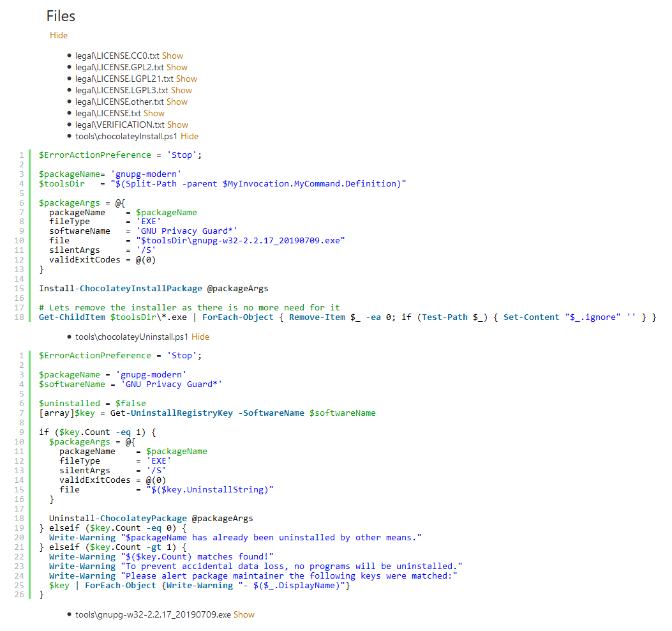Image resolution: width=672 pixels, height=631 pixels.
Task: Click file name legal\LICENSE.GPL2.txt
Action: [119, 67]
